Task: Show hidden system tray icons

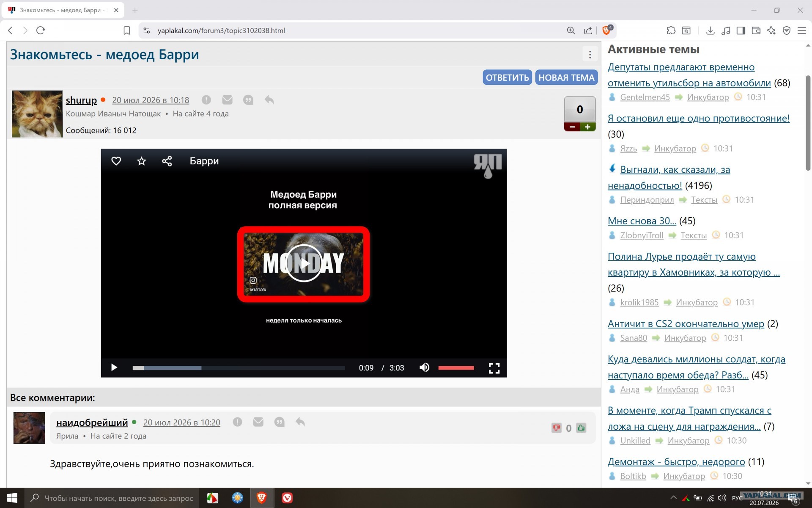Action: (673, 498)
